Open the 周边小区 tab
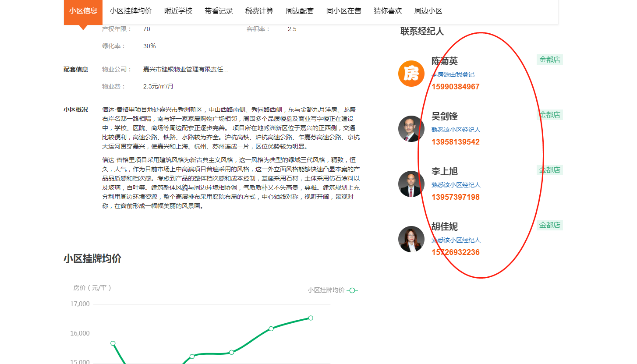The image size is (637, 364). 428,11
